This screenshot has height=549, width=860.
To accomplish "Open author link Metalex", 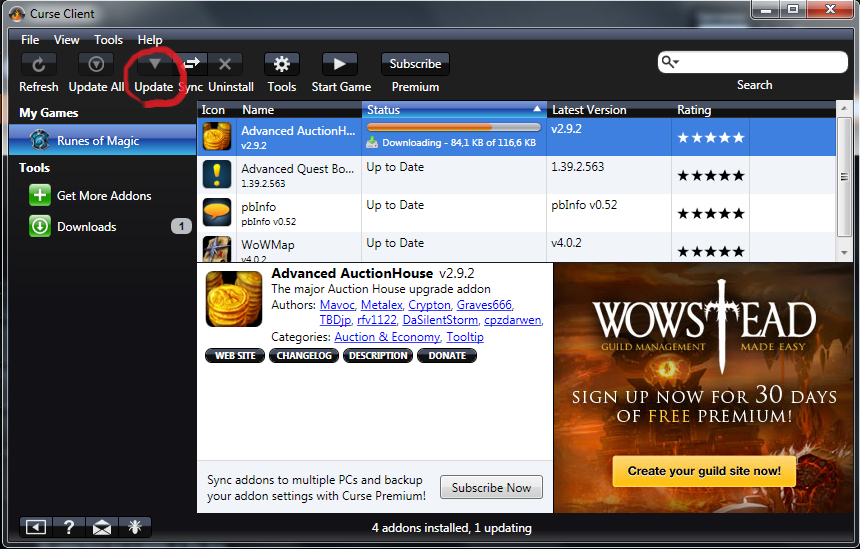I will (381, 305).
